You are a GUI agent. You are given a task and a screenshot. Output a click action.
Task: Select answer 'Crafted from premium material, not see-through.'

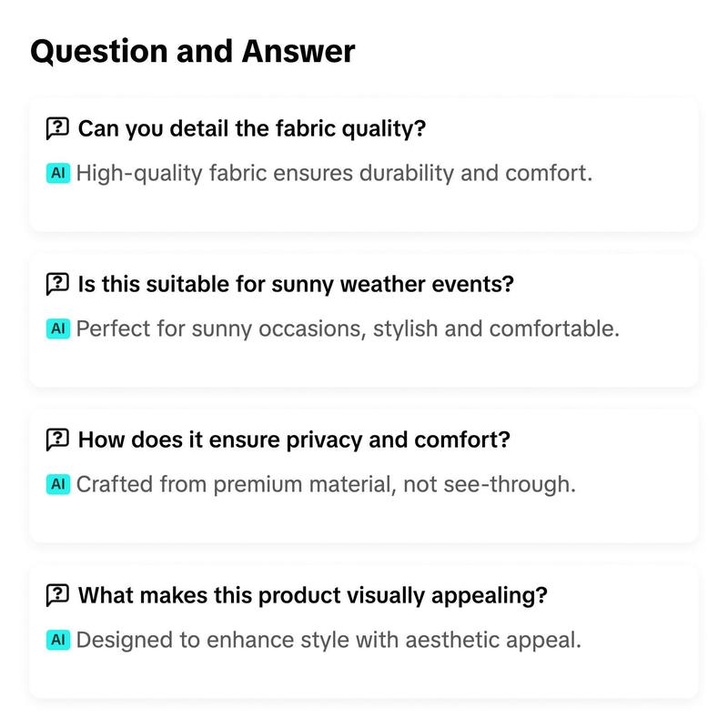[326, 485]
